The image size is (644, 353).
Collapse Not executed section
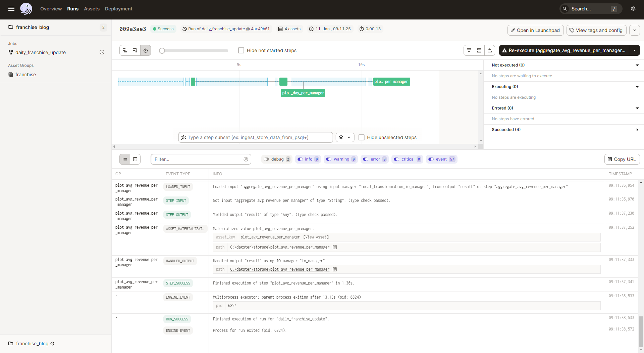[x=637, y=65]
